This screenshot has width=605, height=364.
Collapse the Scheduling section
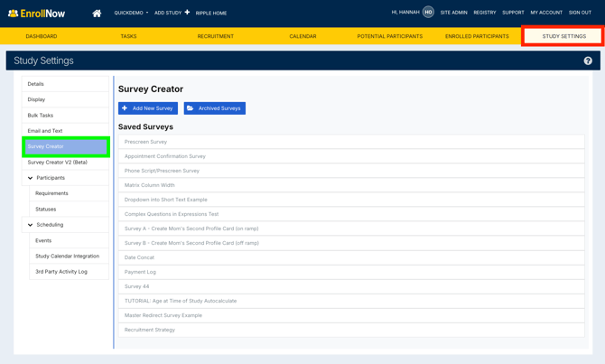pyautogui.click(x=30, y=225)
